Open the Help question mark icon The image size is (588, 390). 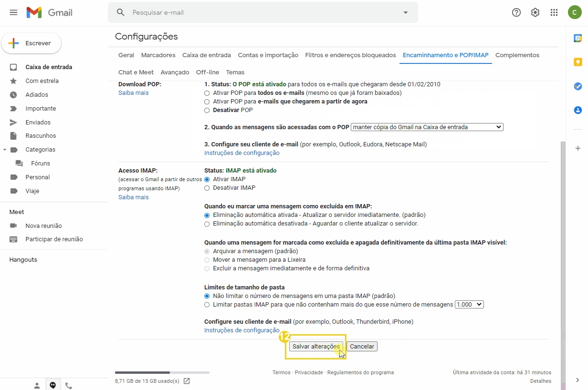click(x=516, y=12)
